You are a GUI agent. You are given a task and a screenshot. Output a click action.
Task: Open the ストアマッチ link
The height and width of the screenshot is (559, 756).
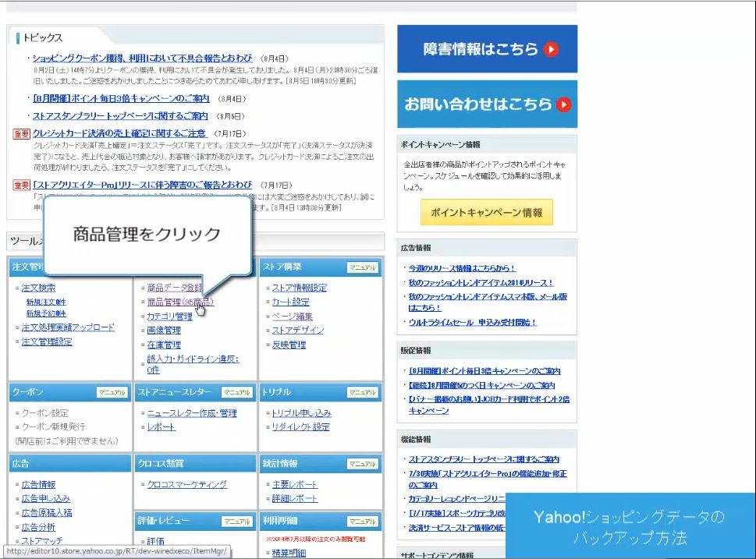(42, 541)
